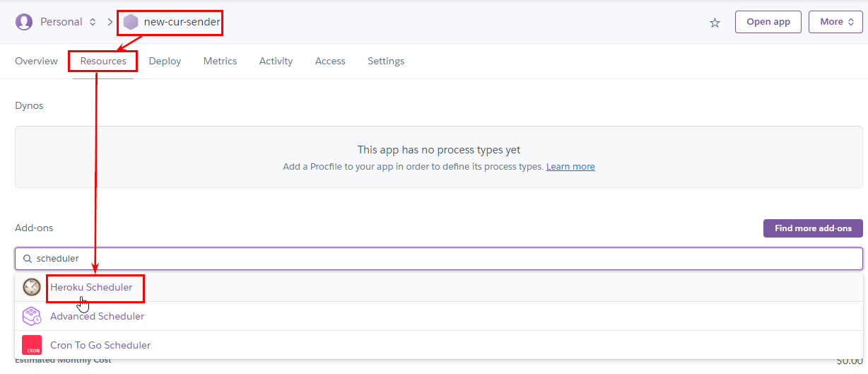Screen dimensions: 868x374
Task: Go to the Metrics tab
Action: 220,62
